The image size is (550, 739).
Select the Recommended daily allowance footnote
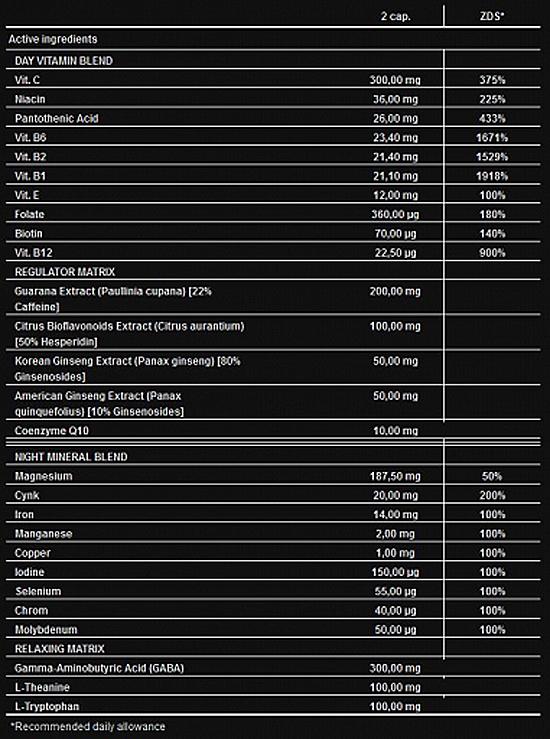pos(88,727)
